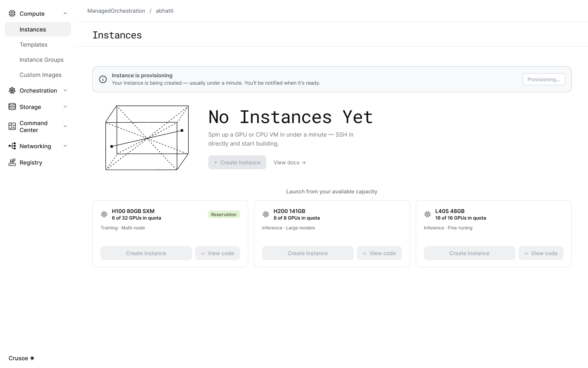Click the green Reservation badge
This screenshot has width=588, height=368.
[x=224, y=214]
